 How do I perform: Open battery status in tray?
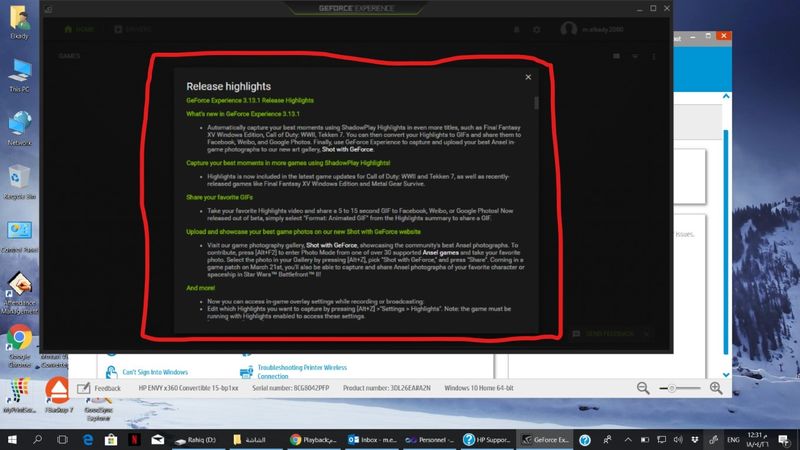[644, 439]
